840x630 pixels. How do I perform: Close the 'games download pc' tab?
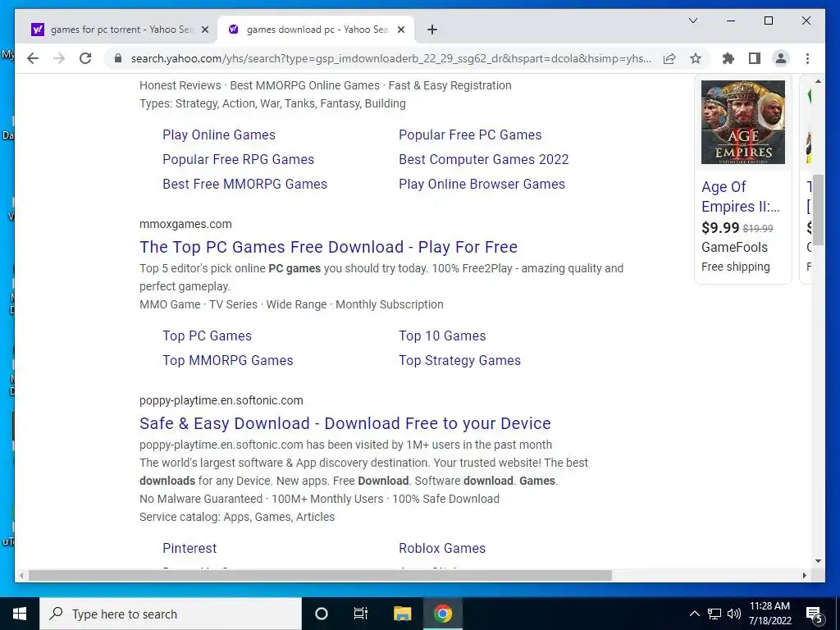point(402,30)
